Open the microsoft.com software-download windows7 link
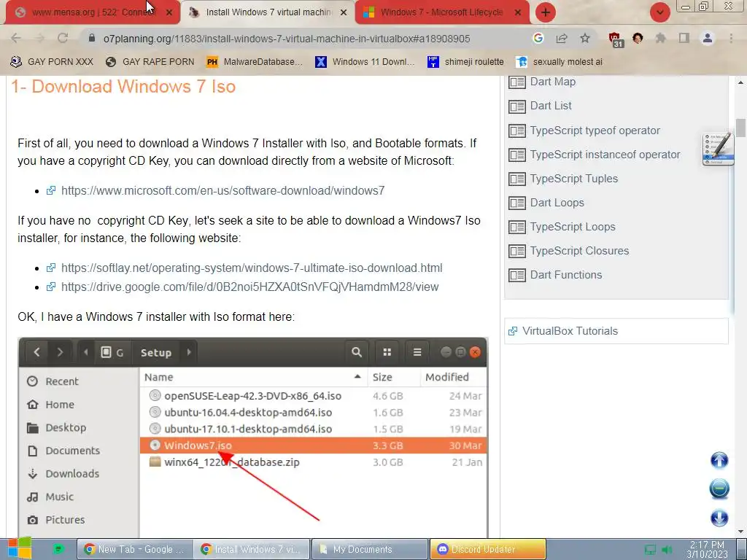 (x=222, y=190)
